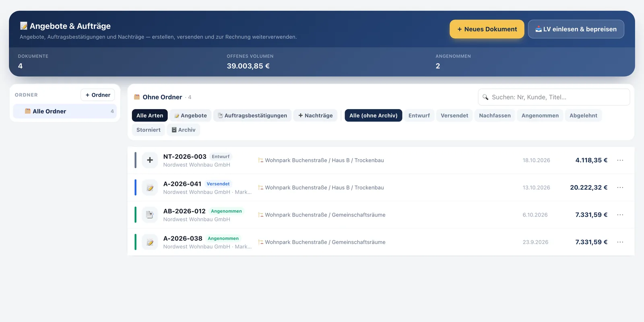Focus the Suchen: Nr, Kunde, Titel field

pyautogui.click(x=554, y=97)
